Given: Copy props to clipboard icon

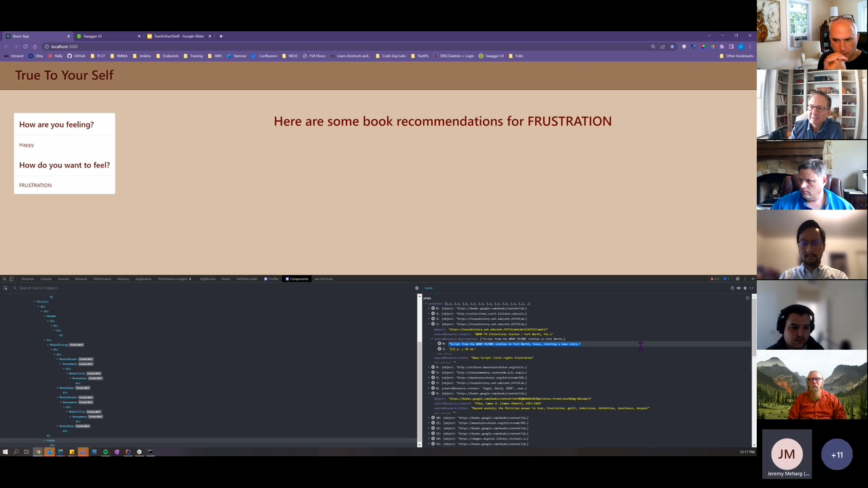Looking at the screenshot, I should coord(747,298).
